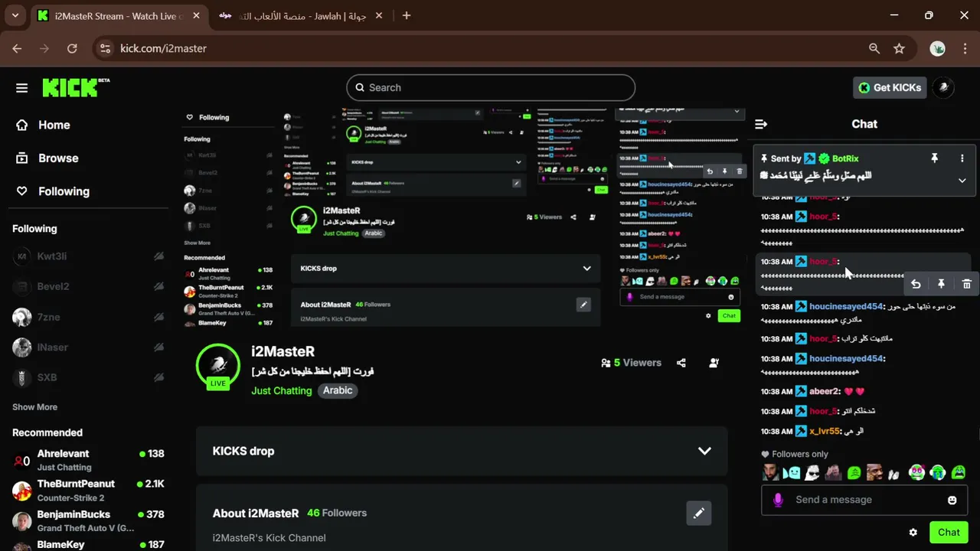Open recommended channel BlameKey
This screenshot has width=980, height=551.
click(x=89, y=544)
